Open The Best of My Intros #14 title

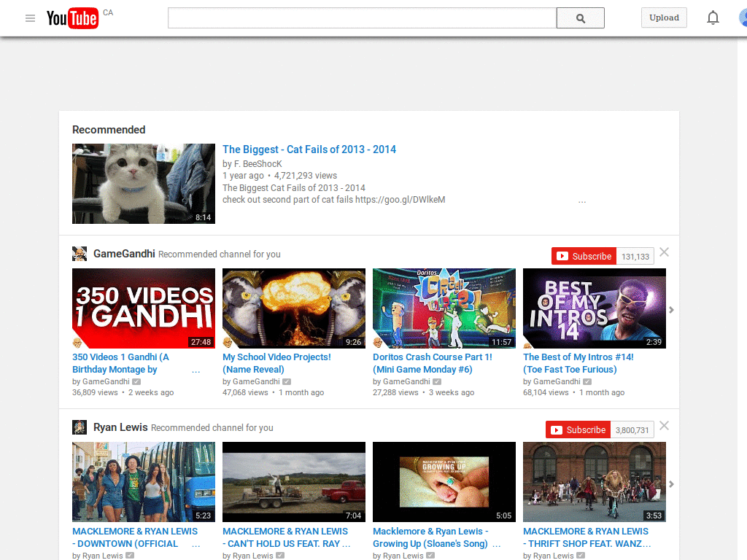[578, 363]
